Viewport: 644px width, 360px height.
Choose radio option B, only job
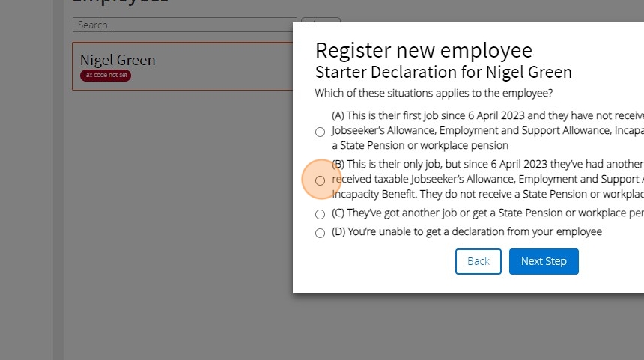320,180
